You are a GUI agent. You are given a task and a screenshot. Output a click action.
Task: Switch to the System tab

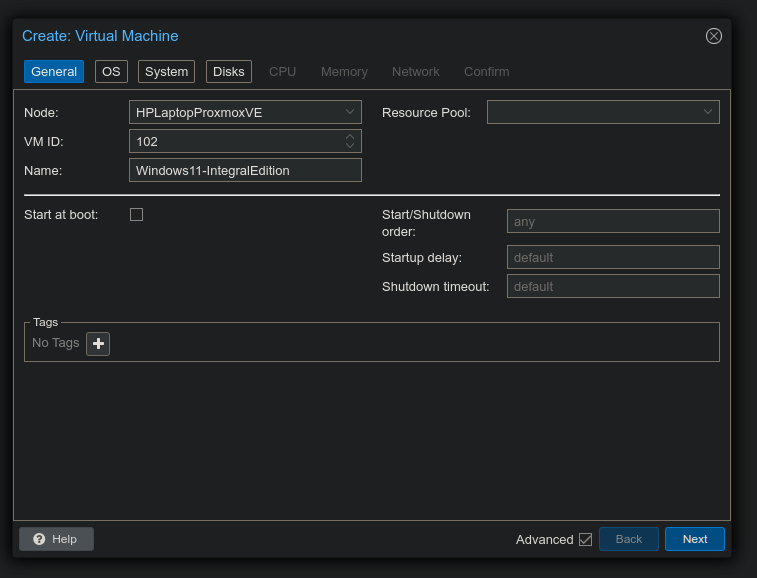pos(166,72)
